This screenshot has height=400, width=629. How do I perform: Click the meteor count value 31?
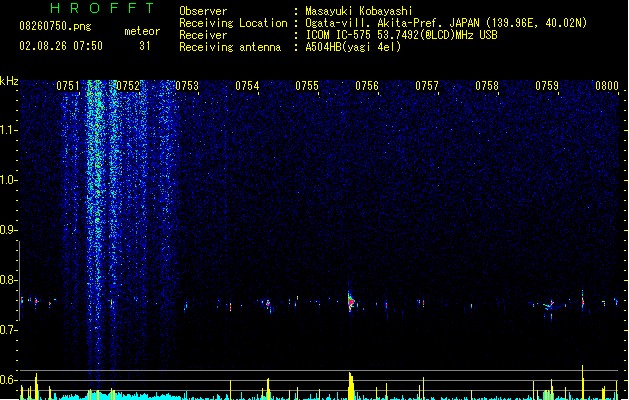[x=145, y=46]
